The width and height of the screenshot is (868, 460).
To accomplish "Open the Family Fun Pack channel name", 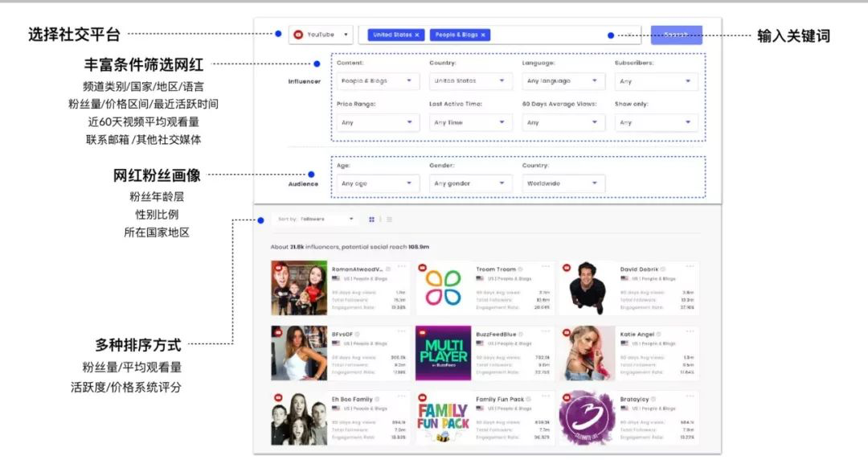I will [499, 399].
